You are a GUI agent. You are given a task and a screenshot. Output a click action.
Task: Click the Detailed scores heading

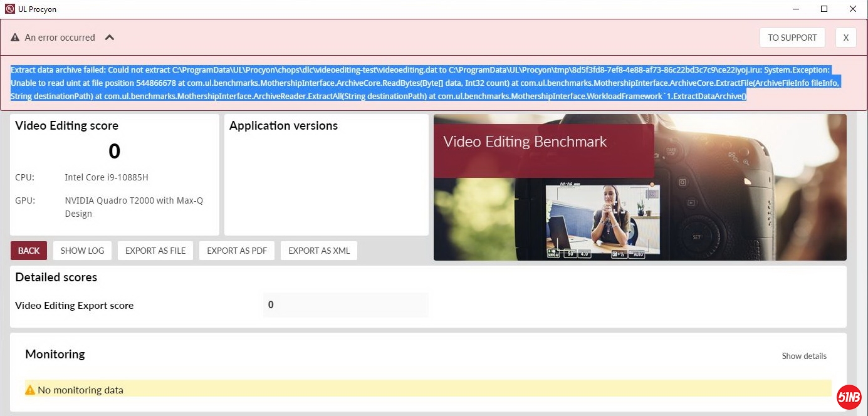click(56, 277)
